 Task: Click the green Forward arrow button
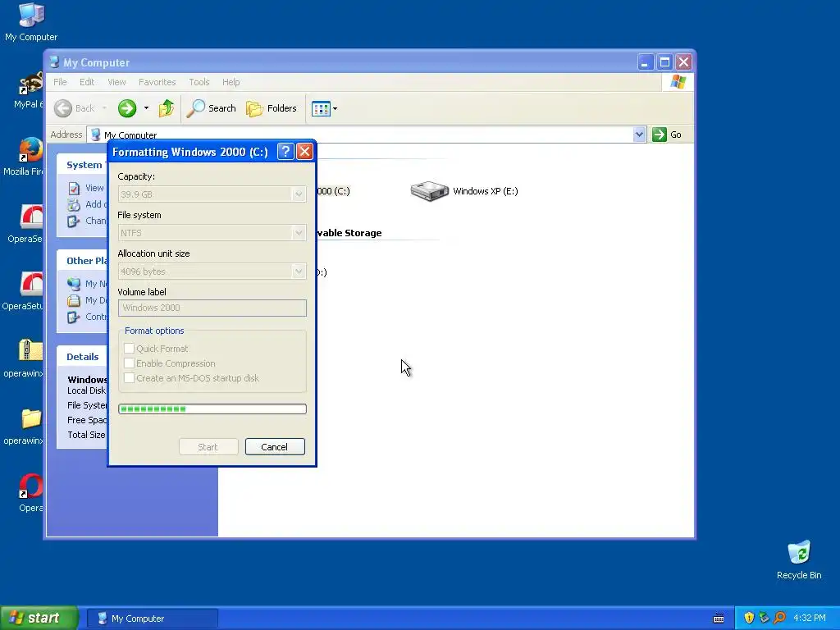(127, 108)
